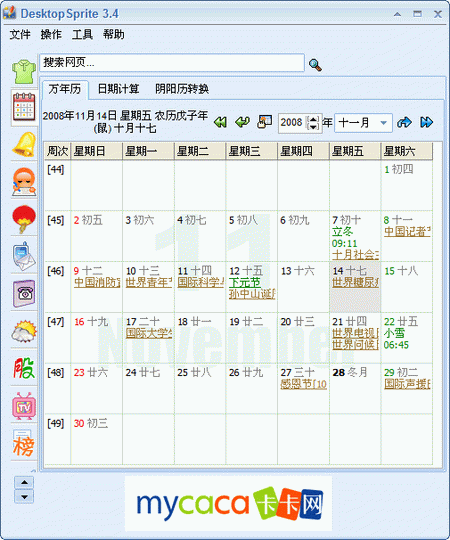Click the 搜索网页 search input field
Viewport: 450px width, 540px height.
coord(172,63)
